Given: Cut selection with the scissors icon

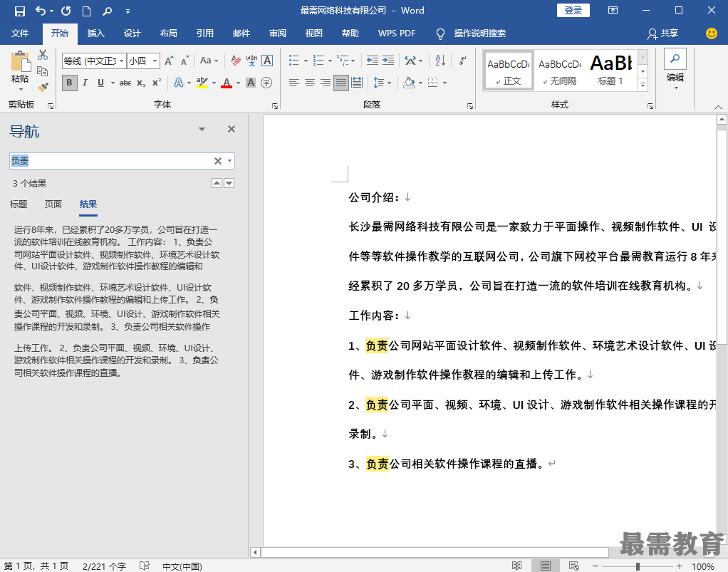Looking at the screenshot, I should (43, 55).
